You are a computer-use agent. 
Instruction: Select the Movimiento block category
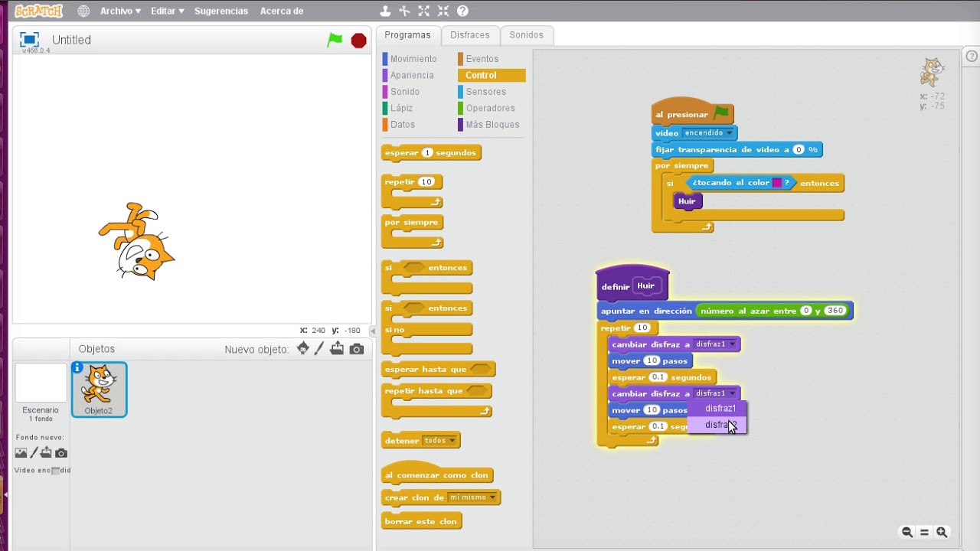[413, 59]
